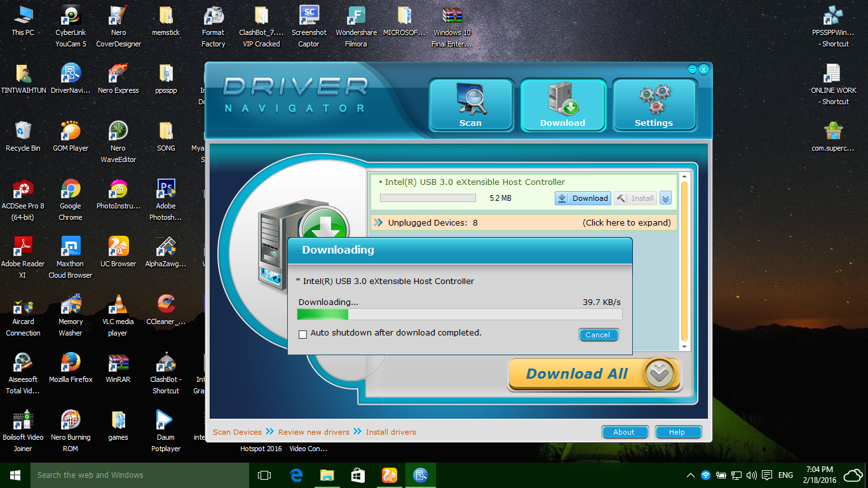Launch Nero WaveEditor shortcut
This screenshot has height=488, width=868.
(x=118, y=142)
